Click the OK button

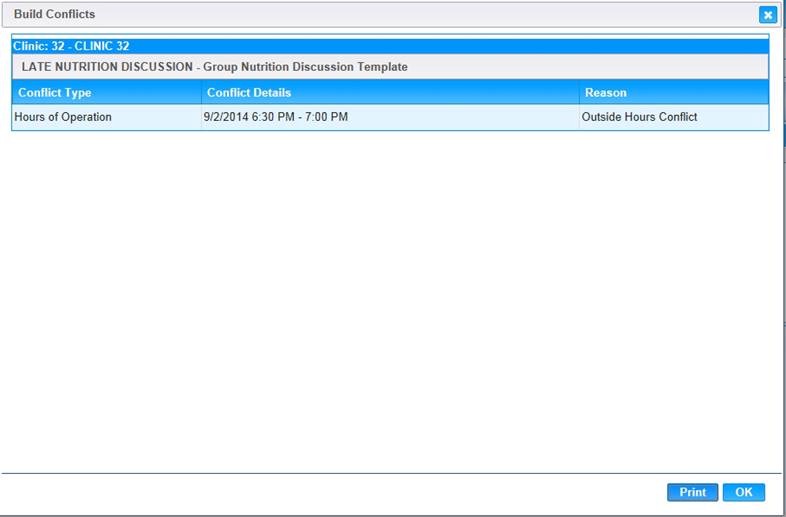(x=743, y=492)
